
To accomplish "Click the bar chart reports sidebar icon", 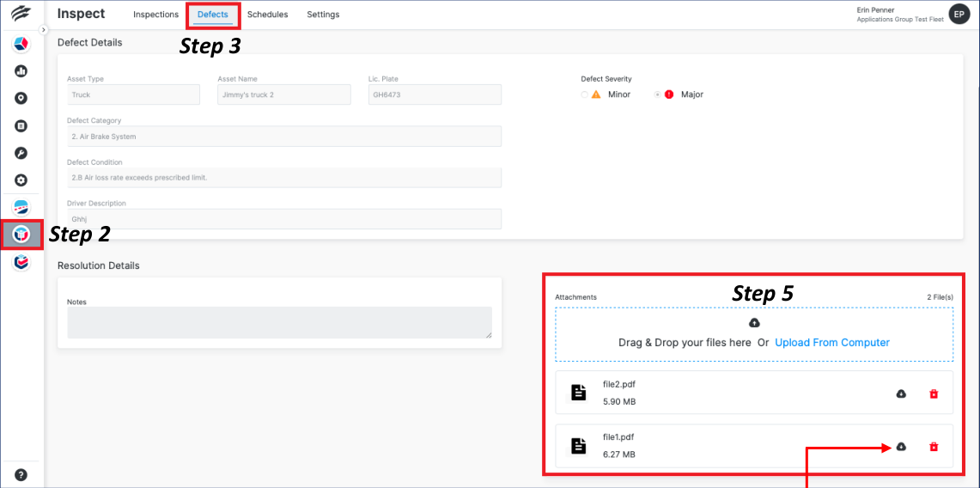I will tap(21, 71).
